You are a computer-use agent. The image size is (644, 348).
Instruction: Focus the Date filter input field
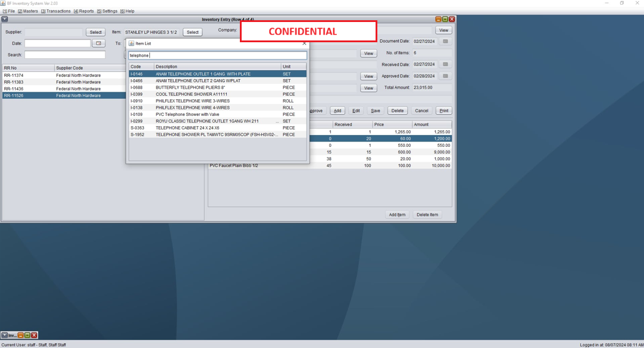click(58, 43)
